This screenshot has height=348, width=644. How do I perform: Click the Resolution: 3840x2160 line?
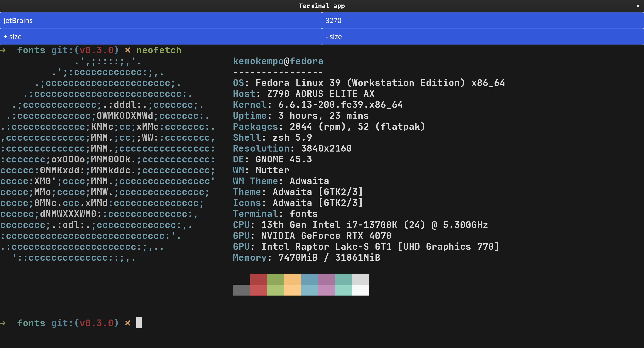point(292,148)
